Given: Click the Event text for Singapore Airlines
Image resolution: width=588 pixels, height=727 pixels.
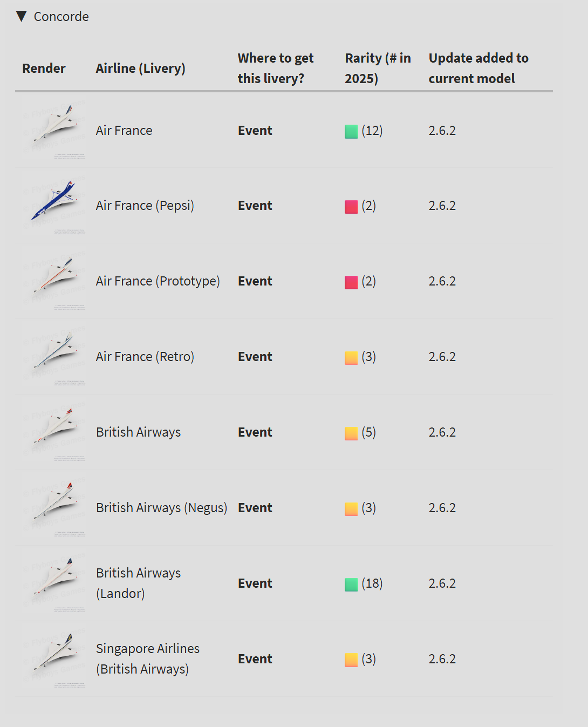Looking at the screenshot, I should coord(255,659).
